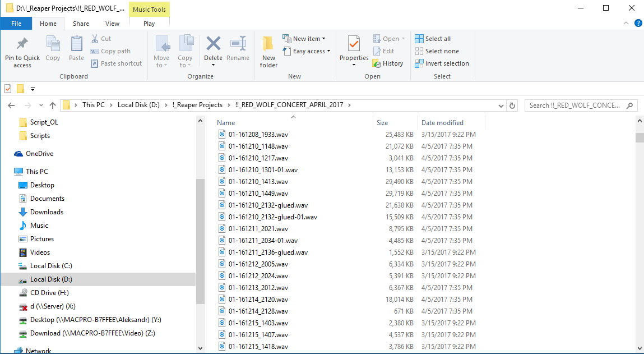The width and height of the screenshot is (644, 354).
Task: Click the Cut scissors icon
Action: point(95,39)
